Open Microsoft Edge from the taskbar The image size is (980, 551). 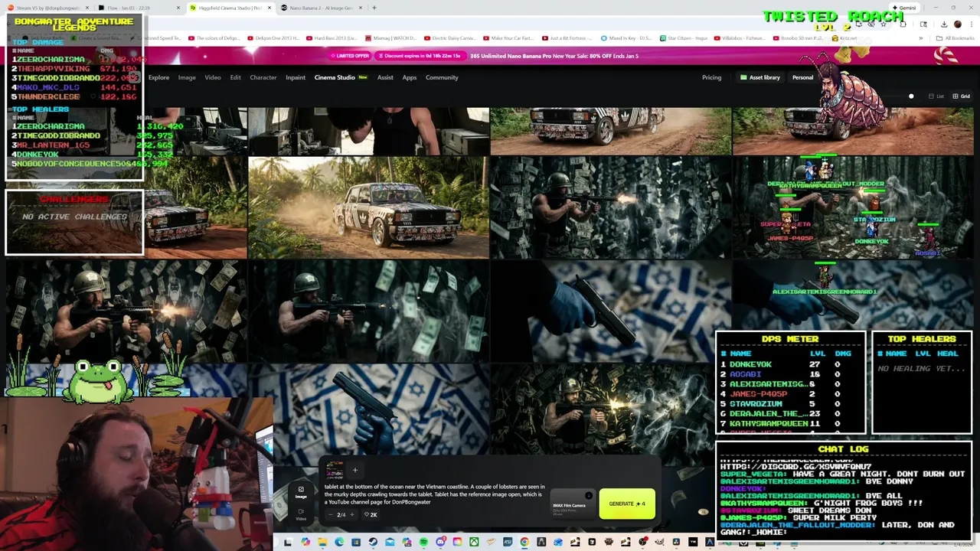339,542
